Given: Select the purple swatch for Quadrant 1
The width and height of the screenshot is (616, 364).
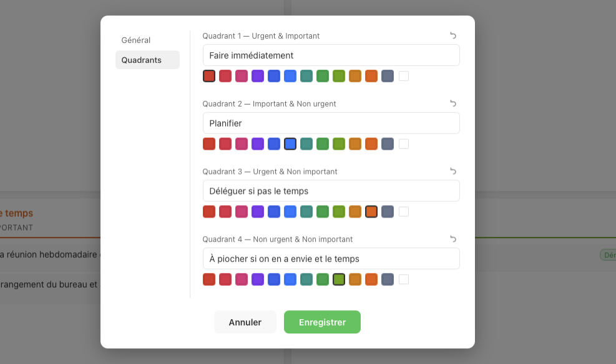Looking at the screenshot, I should 258,75.
